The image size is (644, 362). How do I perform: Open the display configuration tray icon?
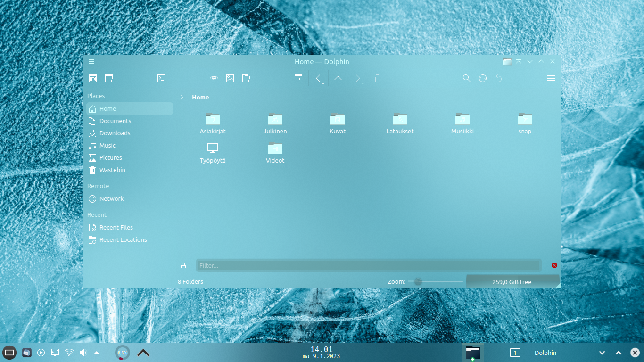(x=55, y=353)
